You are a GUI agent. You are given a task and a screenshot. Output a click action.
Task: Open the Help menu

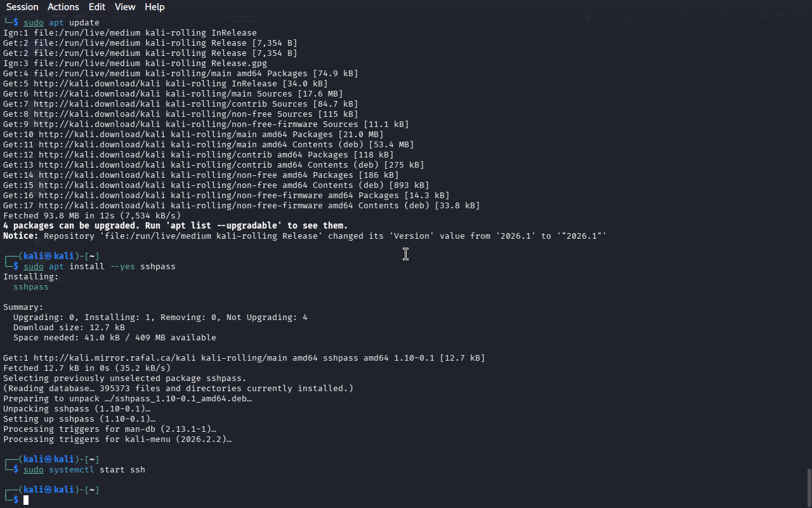pyautogui.click(x=154, y=7)
